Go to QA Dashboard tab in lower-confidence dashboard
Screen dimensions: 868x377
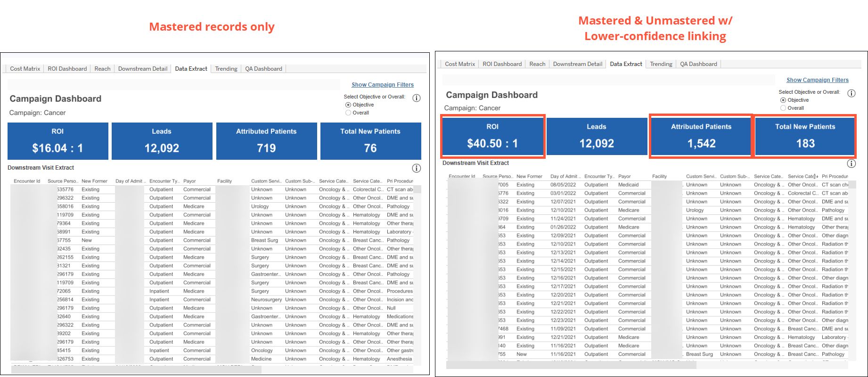point(698,64)
